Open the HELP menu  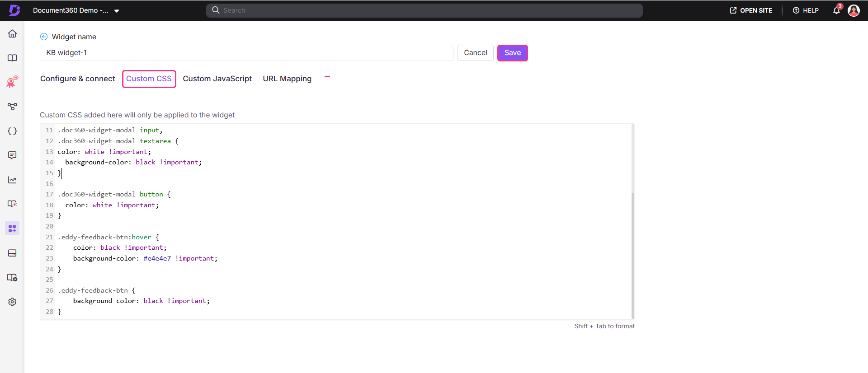[806, 10]
